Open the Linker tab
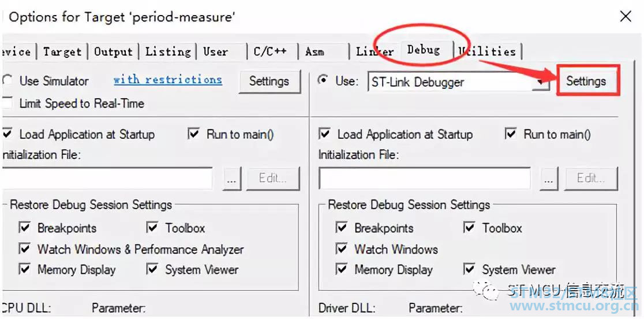 (374, 52)
